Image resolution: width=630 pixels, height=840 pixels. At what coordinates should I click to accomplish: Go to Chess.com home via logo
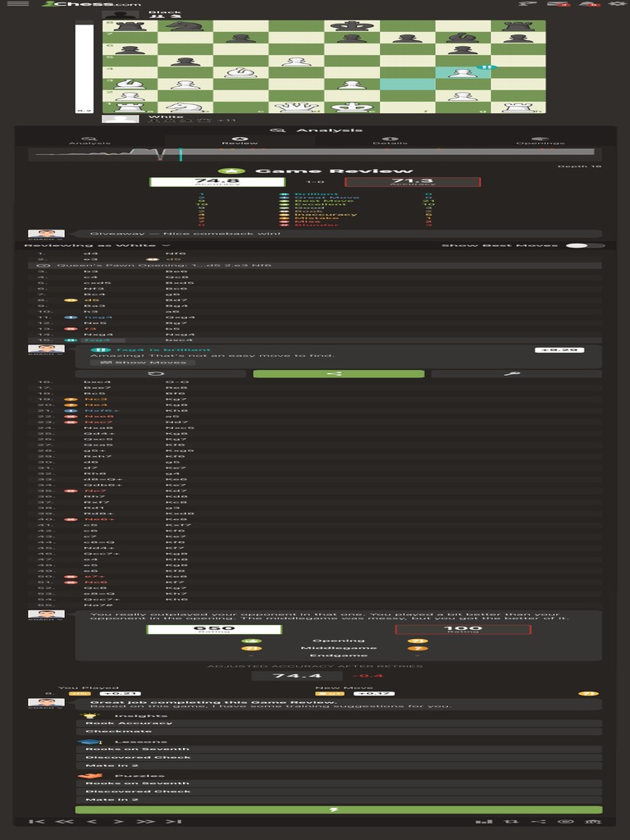pyautogui.click(x=92, y=4)
